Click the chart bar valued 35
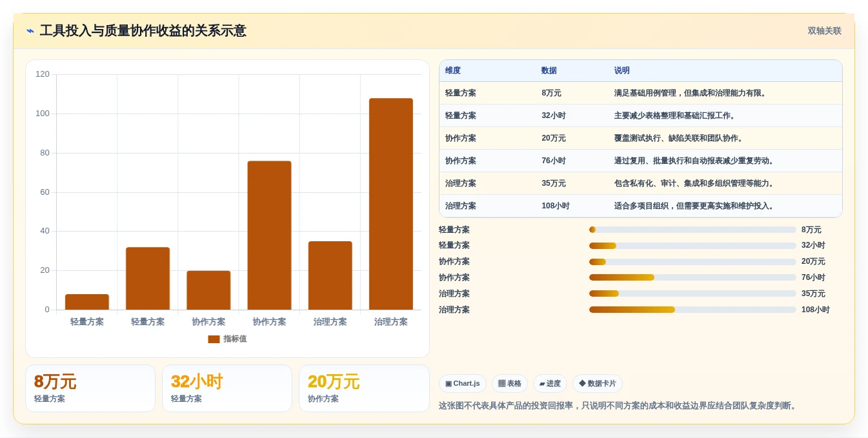The width and height of the screenshot is (868, 438). point(330,275)
